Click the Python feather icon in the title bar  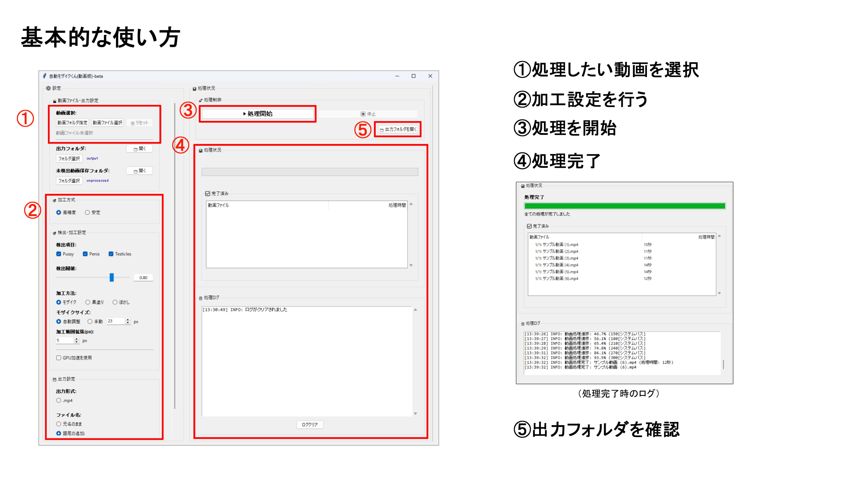click(44, 76)
